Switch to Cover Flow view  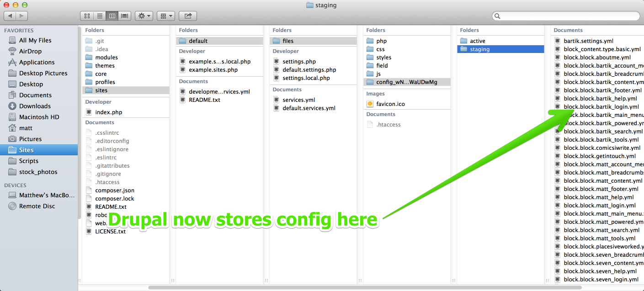click(x=124, y=16)
